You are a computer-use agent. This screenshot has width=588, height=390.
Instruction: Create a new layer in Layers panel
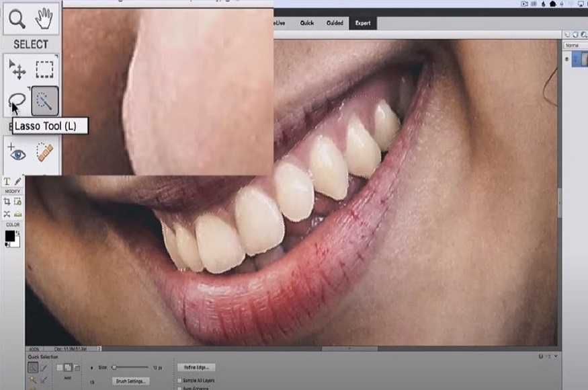tap(567, 34)
